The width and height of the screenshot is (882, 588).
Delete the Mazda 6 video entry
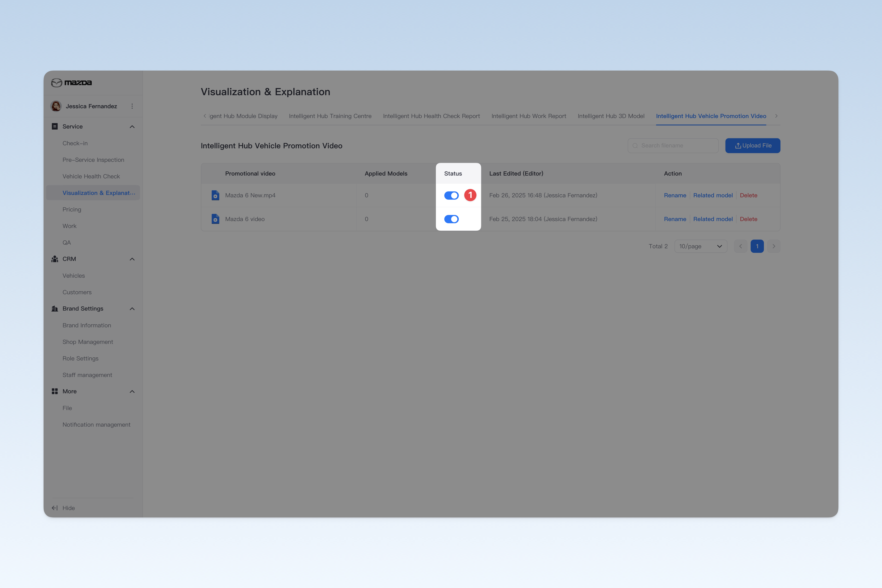point(748,219)
